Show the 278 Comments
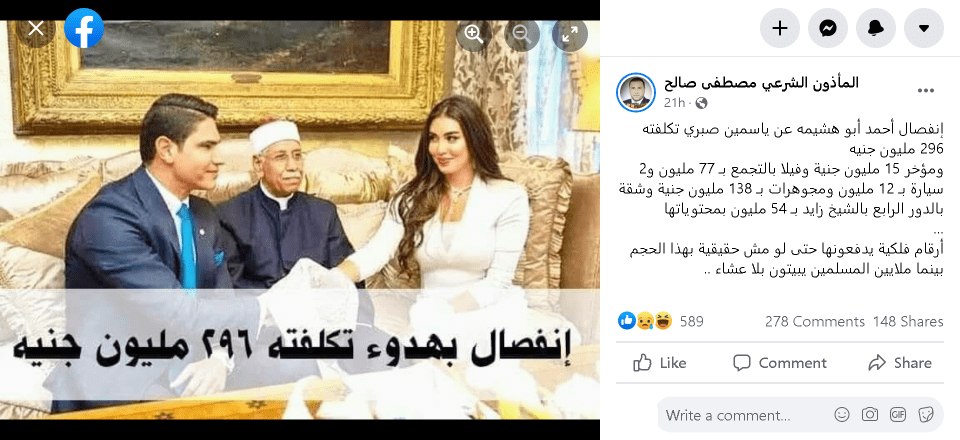Image resolution: width=960 pixels, height=440 pixels. coord(814,321)
